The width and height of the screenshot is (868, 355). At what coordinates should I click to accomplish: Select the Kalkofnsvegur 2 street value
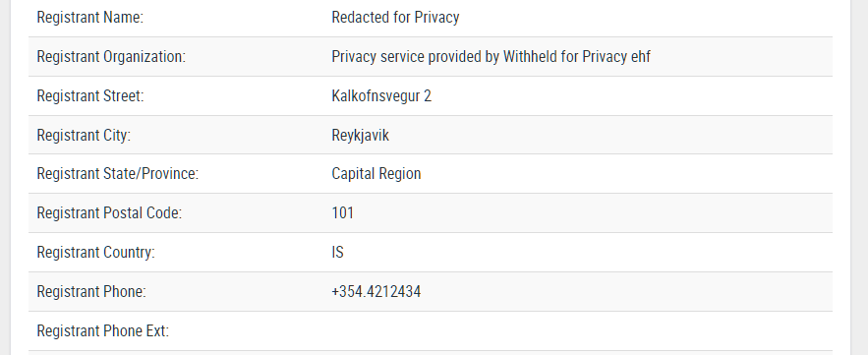pyautogui.click(x=381, y=95)
